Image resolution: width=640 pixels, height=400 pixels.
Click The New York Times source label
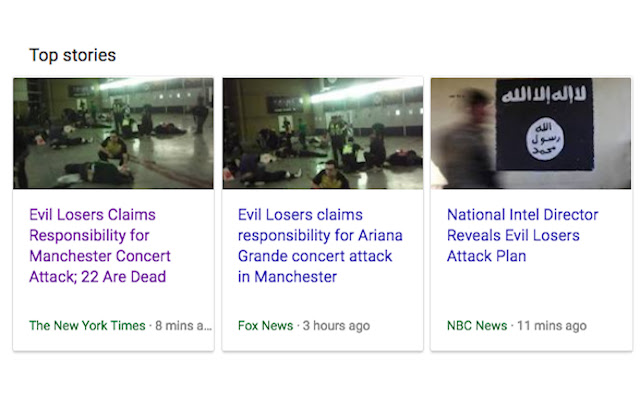click(x=86, y=326)
